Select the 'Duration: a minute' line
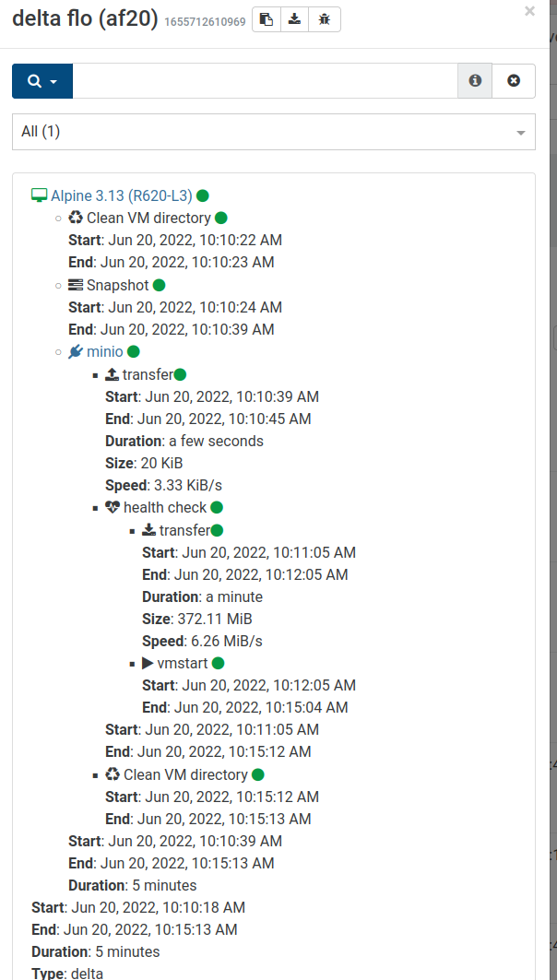557x980 pixels. (203, 596)
